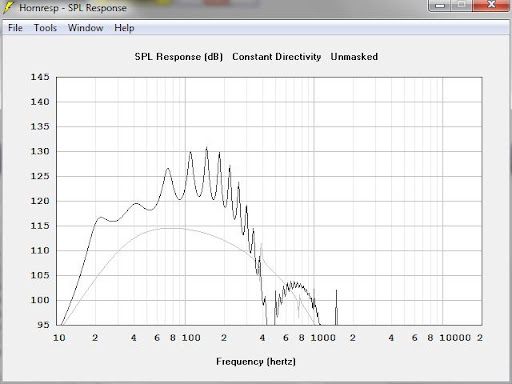Viewport: 512px width, 384px height.
Task: Click the 'Constant Directivity' label
Action: click(277, 57)
